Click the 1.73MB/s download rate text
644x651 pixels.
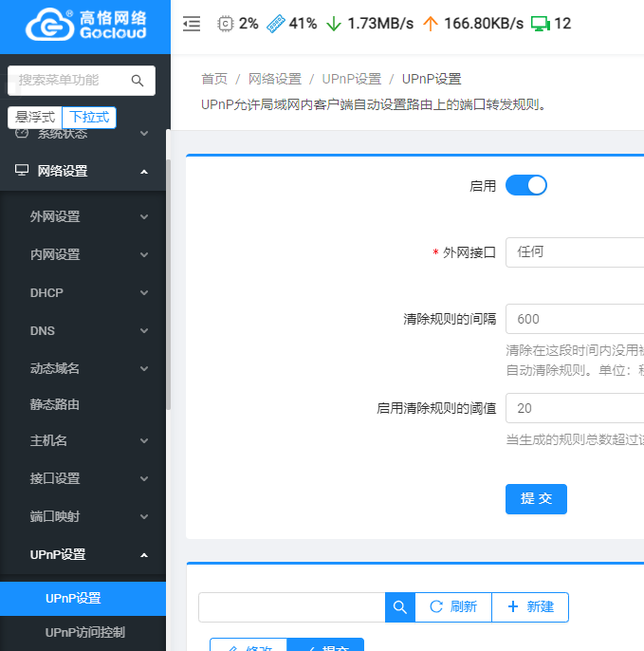coord(380,24)
